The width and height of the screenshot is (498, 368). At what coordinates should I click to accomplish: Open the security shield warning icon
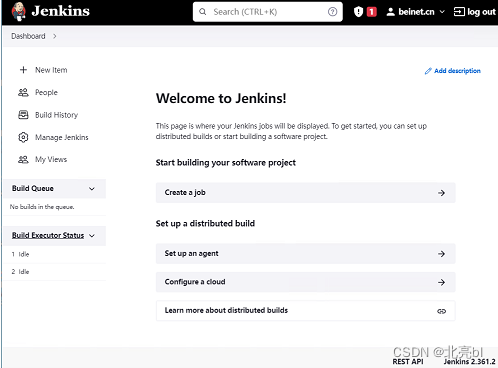point(358,12)
